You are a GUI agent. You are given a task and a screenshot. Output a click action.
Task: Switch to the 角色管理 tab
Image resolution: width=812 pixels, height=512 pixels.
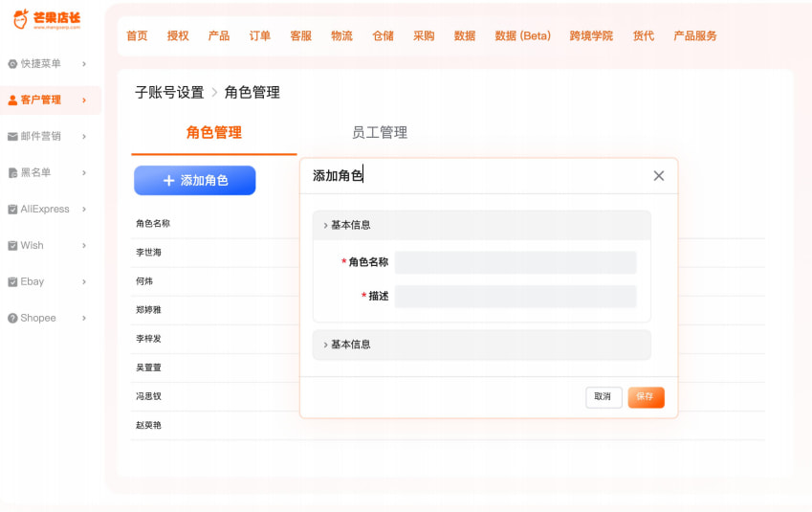(x=214, y=133)
